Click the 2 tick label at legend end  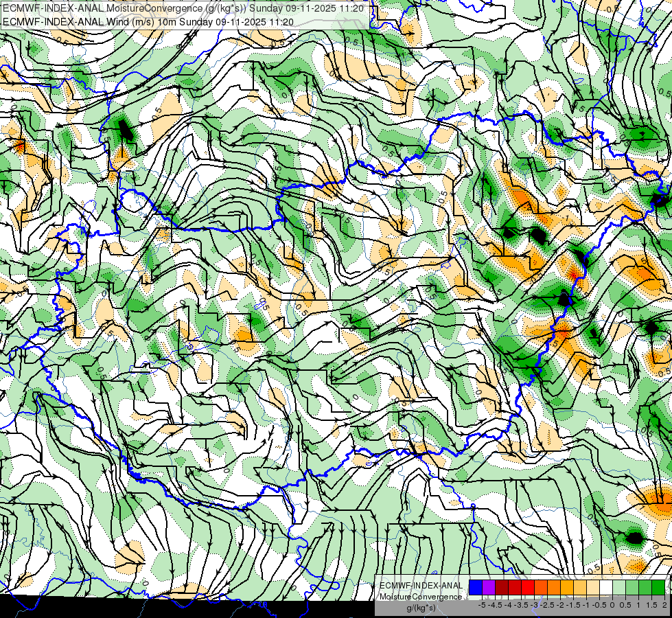click(664, 605)
